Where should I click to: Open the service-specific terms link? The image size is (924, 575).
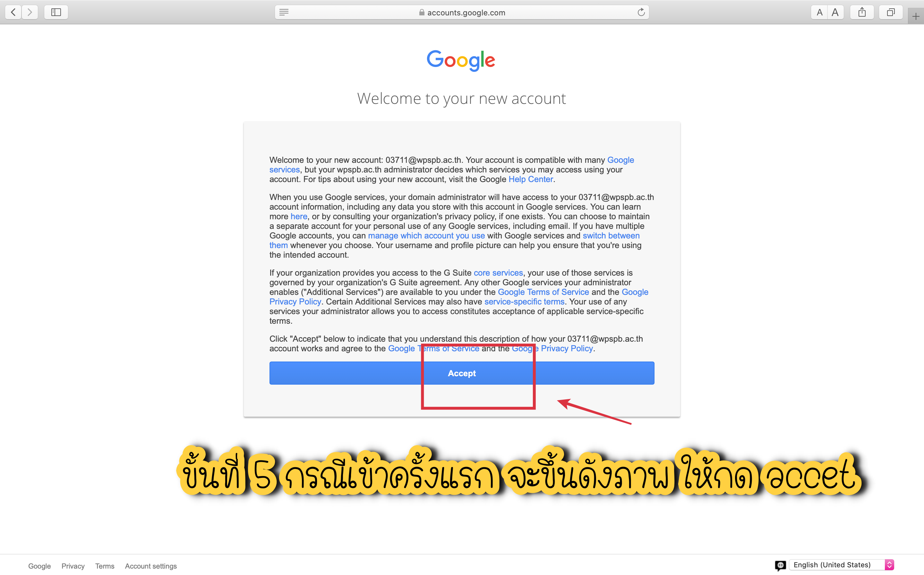pos(524,302)
